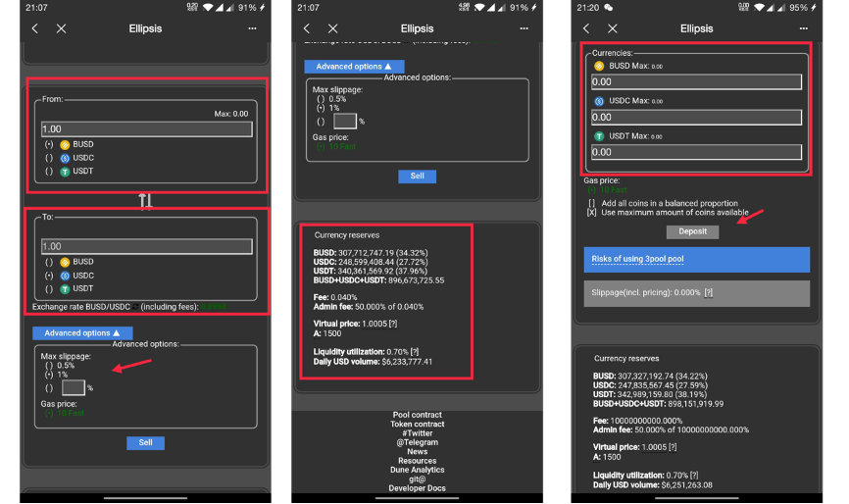Open the three-dot menu on the right screen
The width and height of the screenshot is (849, 504).
click(796, 28)
